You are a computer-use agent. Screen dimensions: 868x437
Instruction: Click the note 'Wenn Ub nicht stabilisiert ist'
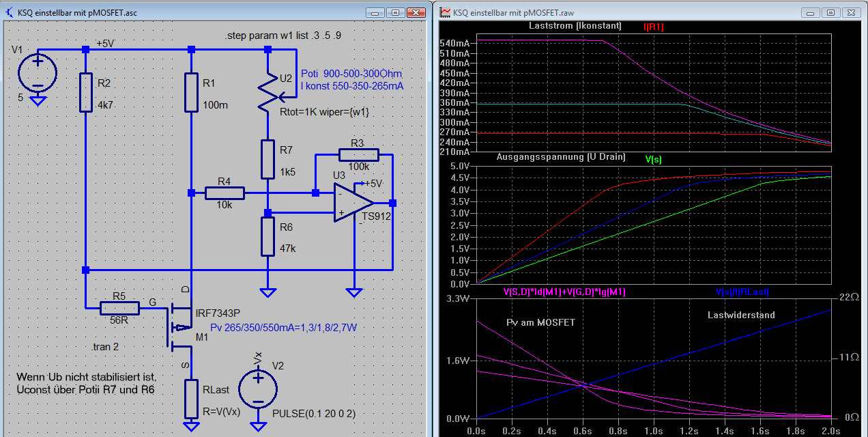pos(87,377)
